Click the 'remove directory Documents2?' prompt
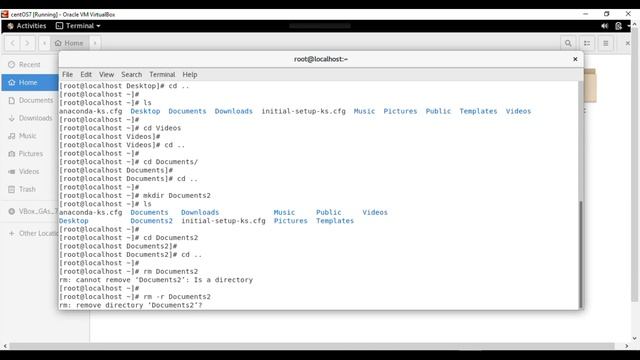The image size is (640, 360). [131, 305]
